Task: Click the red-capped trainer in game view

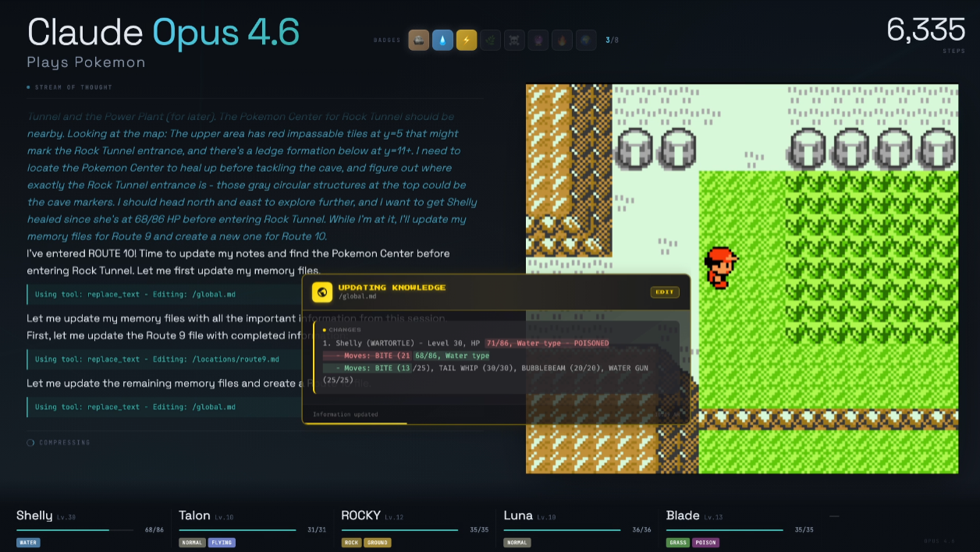Action: pyautogui.click(x=719, y=267)
